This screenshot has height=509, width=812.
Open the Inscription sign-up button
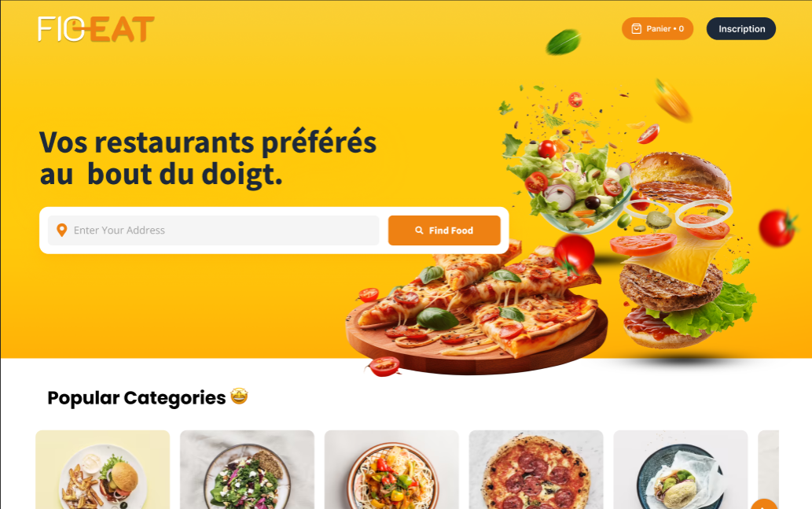coord(741,29)
